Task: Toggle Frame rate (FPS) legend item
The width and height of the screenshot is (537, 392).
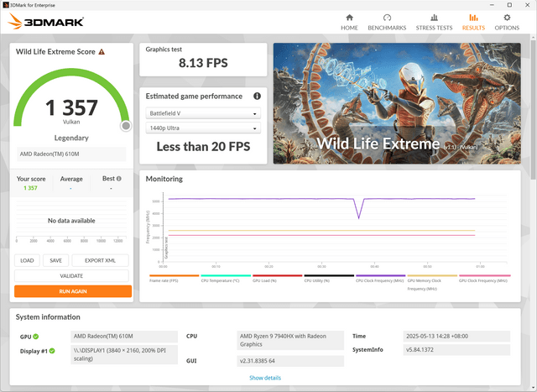Action: (174, 278)
